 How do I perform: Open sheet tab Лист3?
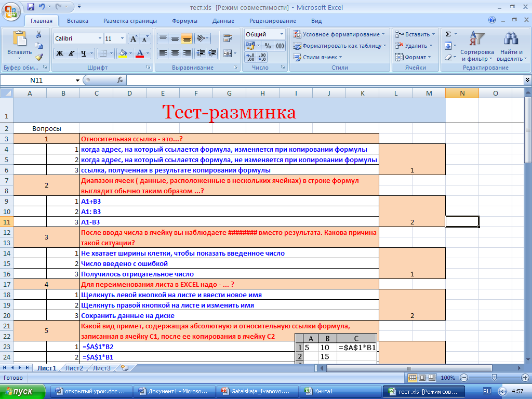tap(102, 368)
